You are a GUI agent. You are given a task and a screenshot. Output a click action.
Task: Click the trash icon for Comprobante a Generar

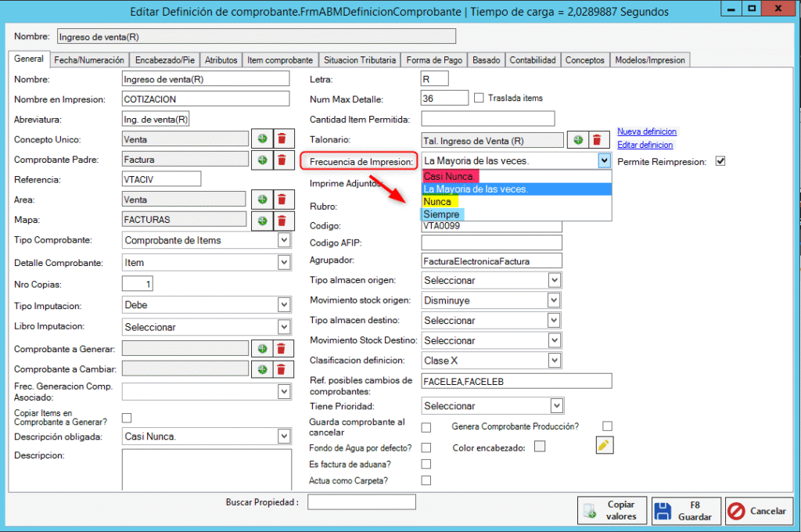(282, 348)
